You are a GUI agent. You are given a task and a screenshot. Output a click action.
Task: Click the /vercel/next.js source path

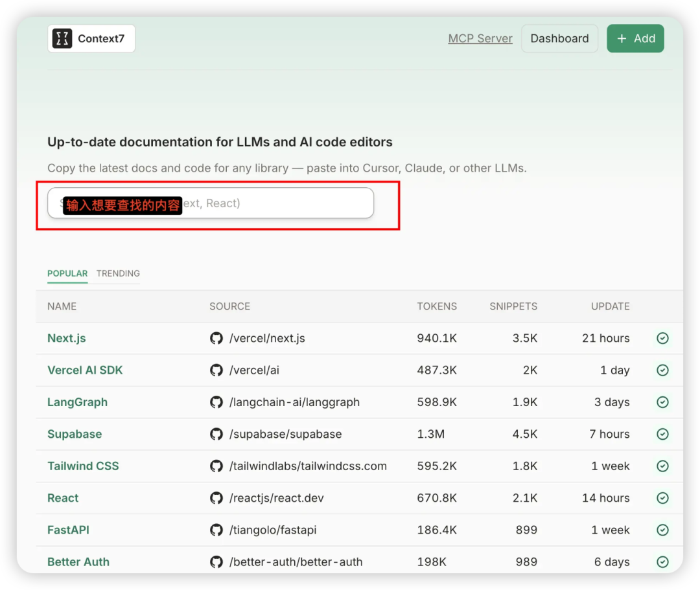tap(267, 338)
